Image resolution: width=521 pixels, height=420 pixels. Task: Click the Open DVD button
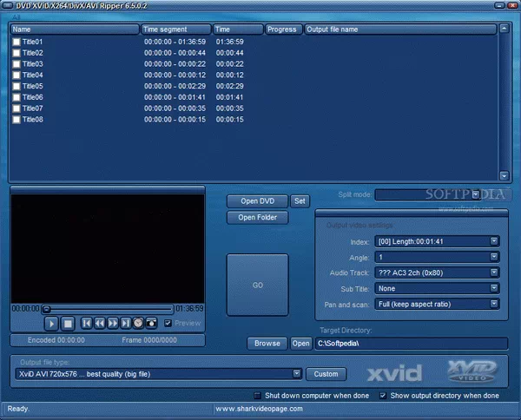256,200
